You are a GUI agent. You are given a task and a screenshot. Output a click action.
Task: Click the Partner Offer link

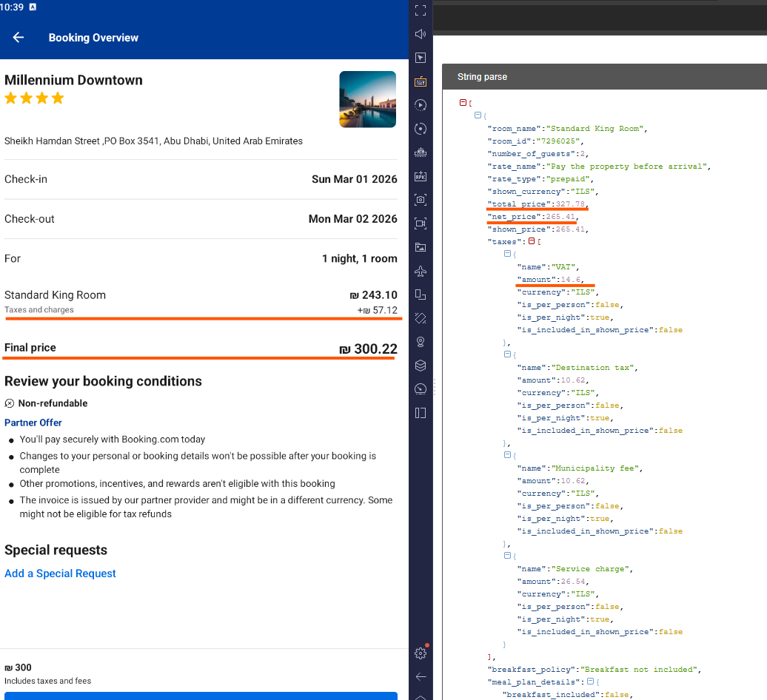point(33,423)
